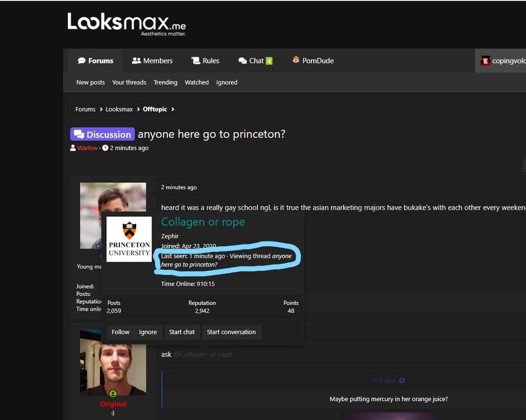Screen dimensions: 526x420
Task: Click the Forums speech-bubble icon
Action: (82, 61)
